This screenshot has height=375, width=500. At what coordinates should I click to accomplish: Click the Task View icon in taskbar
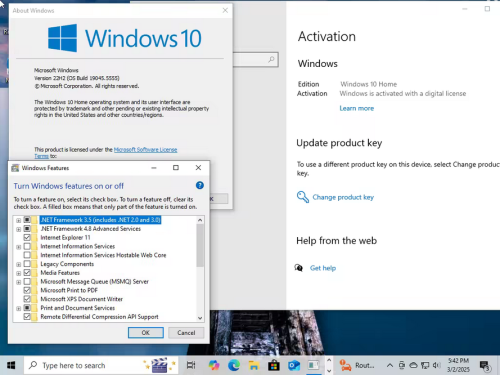pyautogui.click(x=191, y=365)
